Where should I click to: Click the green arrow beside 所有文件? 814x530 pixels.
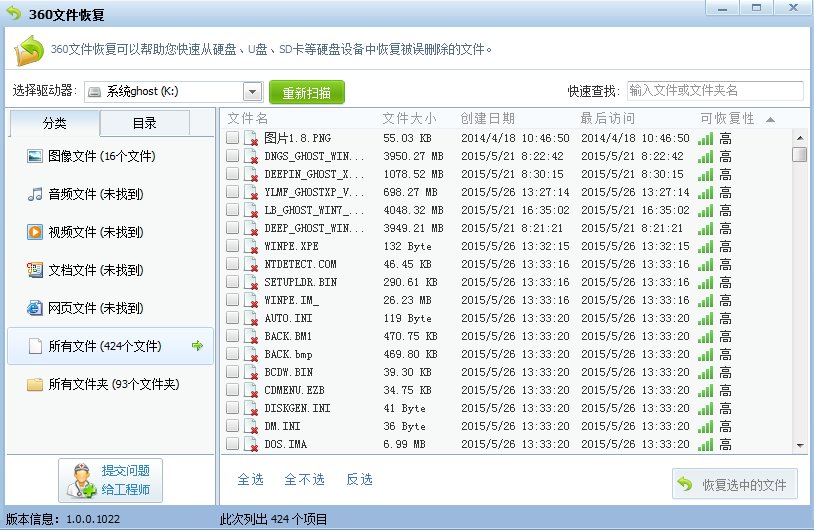coord(197,345)
